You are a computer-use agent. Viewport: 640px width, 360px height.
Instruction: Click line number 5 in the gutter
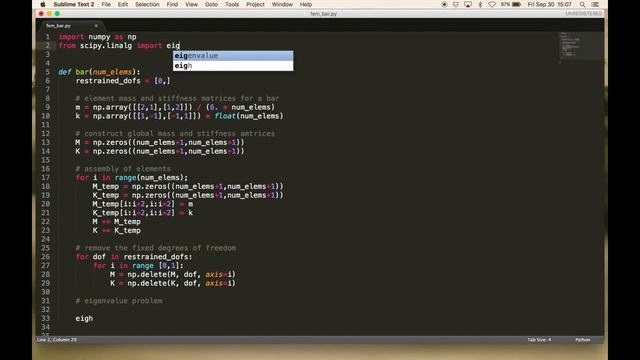click(47, 72)
